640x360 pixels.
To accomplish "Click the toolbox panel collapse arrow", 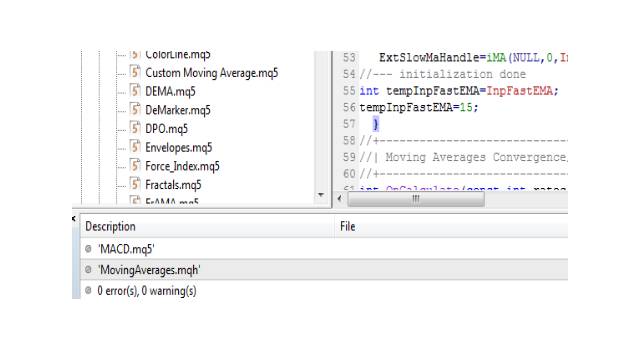I will pos(74,218).
